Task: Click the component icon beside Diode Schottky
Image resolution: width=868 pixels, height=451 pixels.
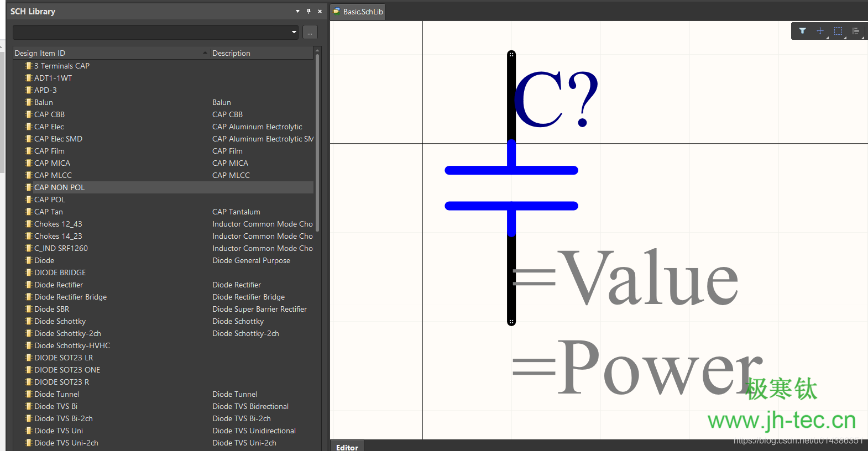Action: 28,321
